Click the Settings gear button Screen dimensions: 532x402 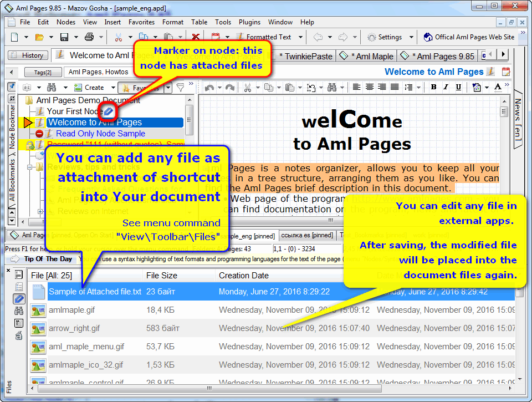coord(385,37)
